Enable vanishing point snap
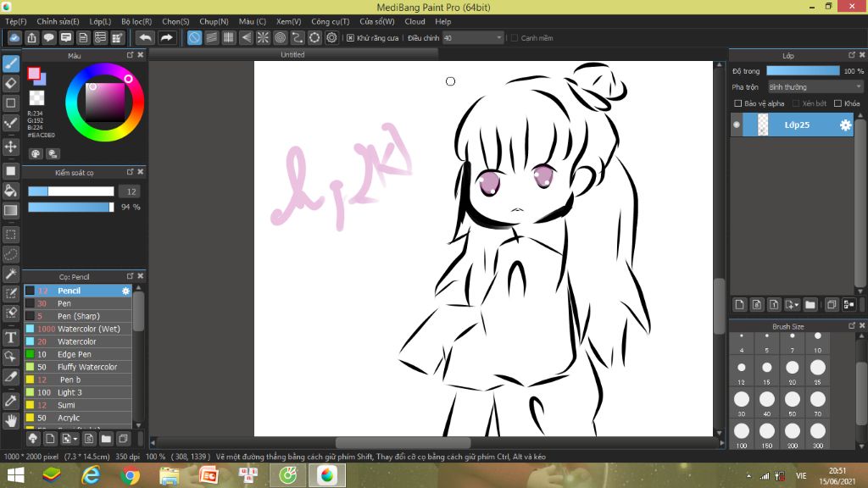This screenshot has width=868, height=488. 246,37
